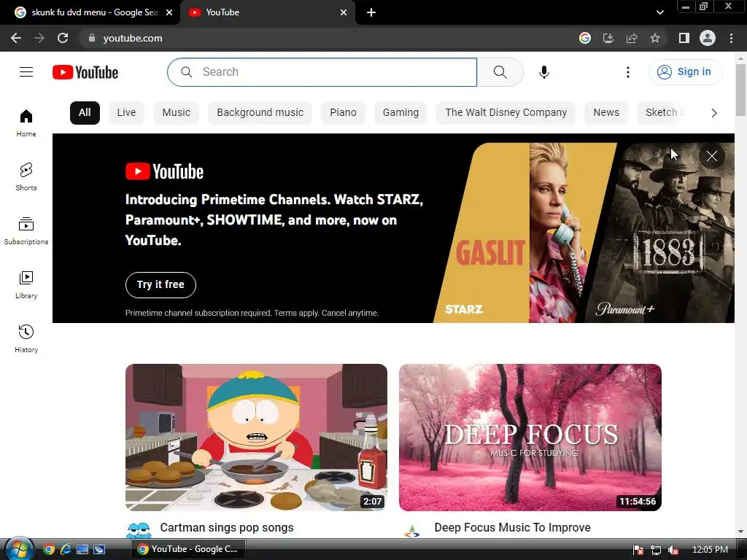Expand the tab search dropdown arrow

(659, 12)
